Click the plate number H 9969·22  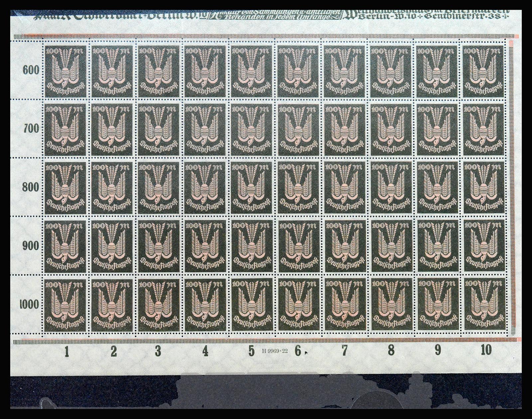point(275,351)
